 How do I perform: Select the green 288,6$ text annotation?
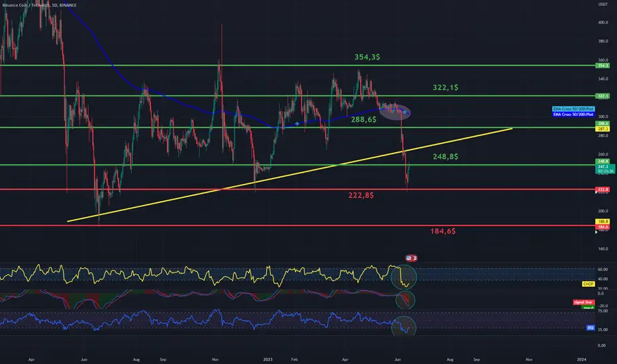[363, 119]
